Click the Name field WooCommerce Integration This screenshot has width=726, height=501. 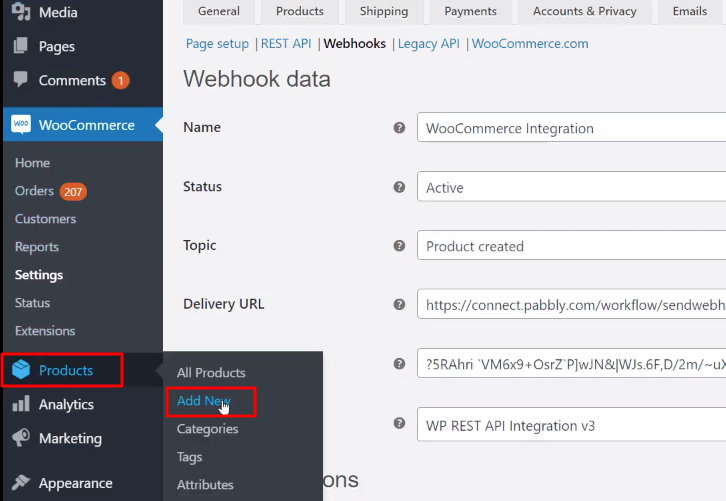pos(571,127)
